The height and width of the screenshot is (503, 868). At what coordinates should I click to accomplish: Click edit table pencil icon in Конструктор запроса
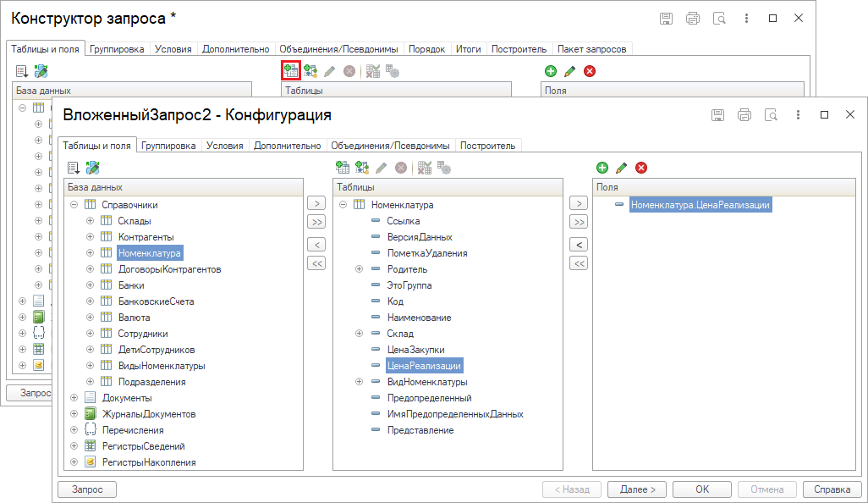[x=329, y=71]
